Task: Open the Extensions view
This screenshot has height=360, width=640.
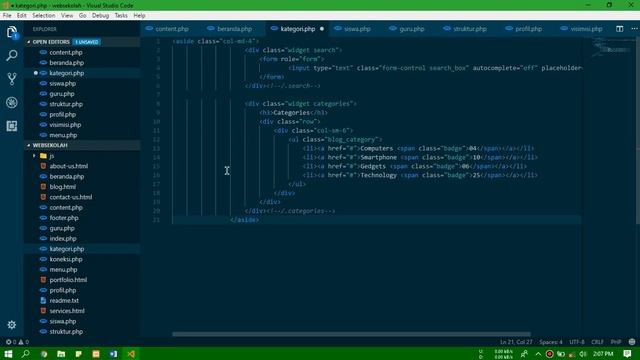Action: pyautogui.click(x=12, y=126)
